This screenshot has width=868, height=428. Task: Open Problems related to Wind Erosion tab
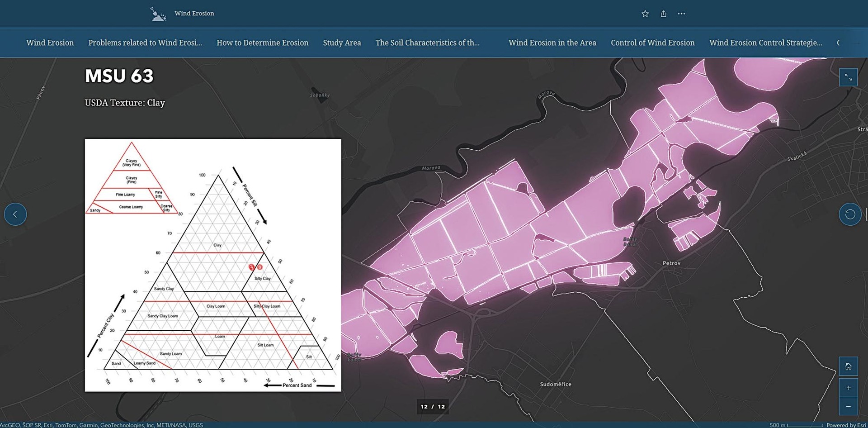(145, 43)
